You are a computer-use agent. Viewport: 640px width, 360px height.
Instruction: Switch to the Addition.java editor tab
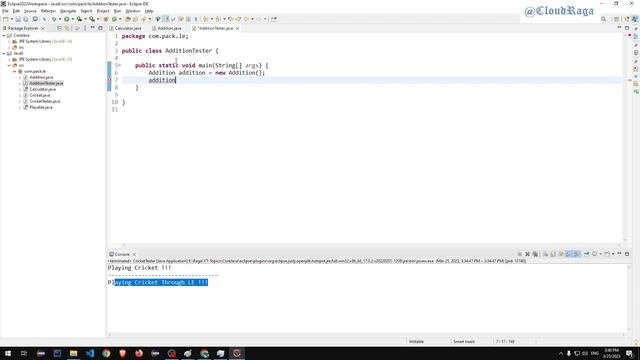(169, 28)
